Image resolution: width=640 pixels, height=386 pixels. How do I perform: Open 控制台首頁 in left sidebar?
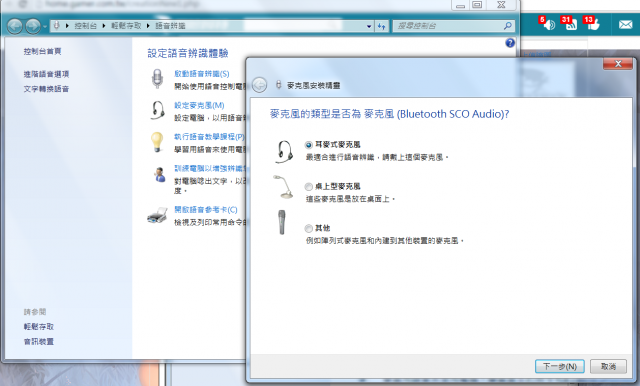42,51
